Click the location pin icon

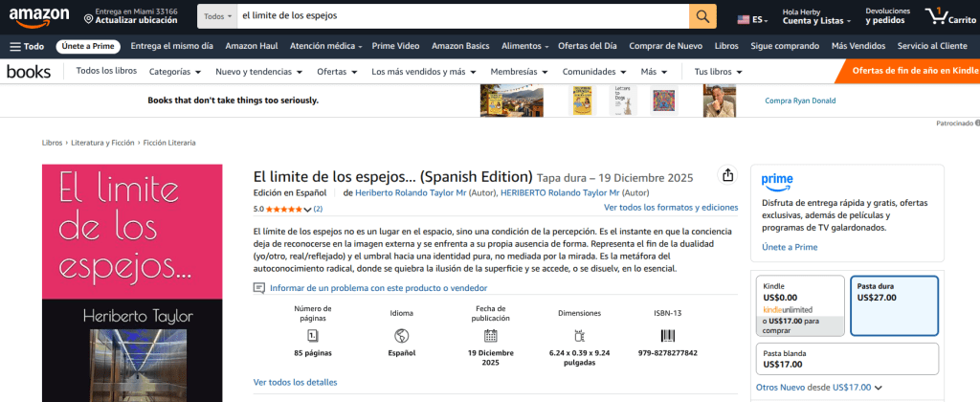pos(88,20)
